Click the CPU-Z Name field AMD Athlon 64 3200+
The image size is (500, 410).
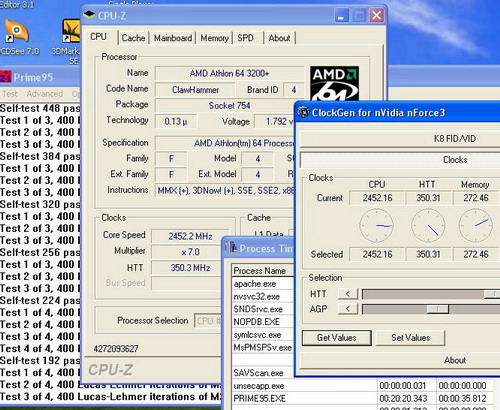[x=229, y=73]
